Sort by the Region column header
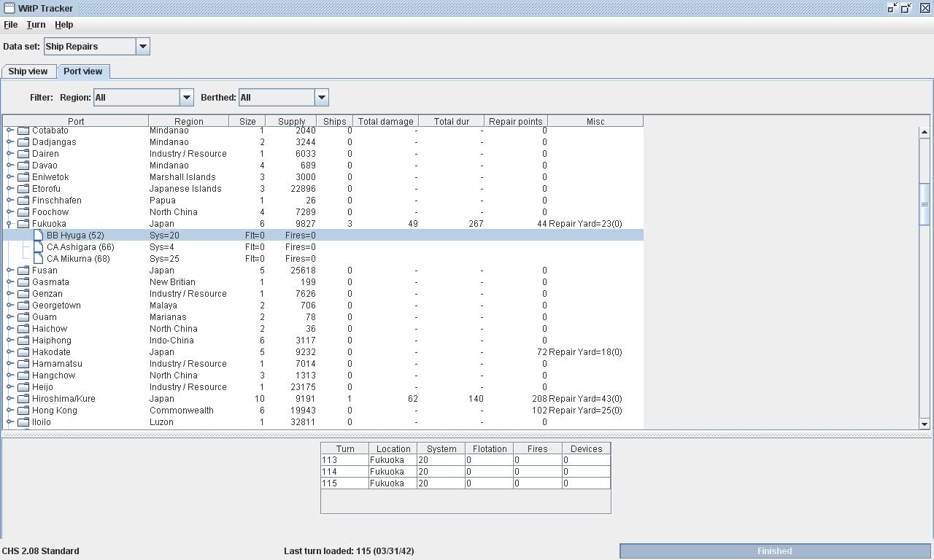 click(x=189, y=121)
